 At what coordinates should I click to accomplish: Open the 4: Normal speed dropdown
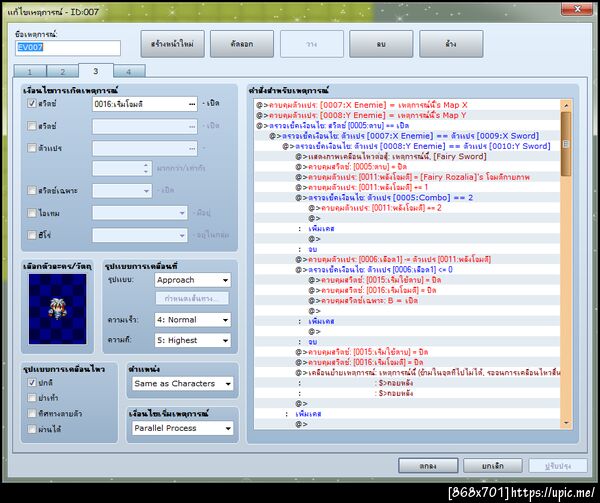193,320
